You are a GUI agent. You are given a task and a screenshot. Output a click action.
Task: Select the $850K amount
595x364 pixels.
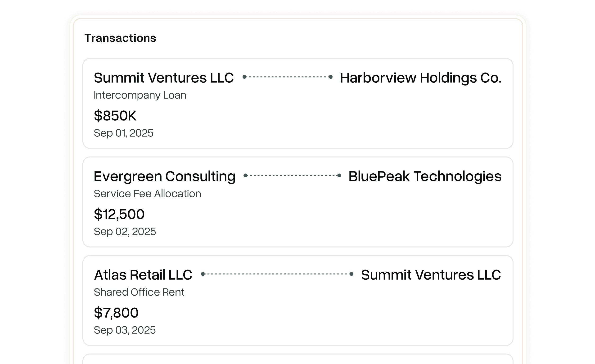(x=115, y=116)
